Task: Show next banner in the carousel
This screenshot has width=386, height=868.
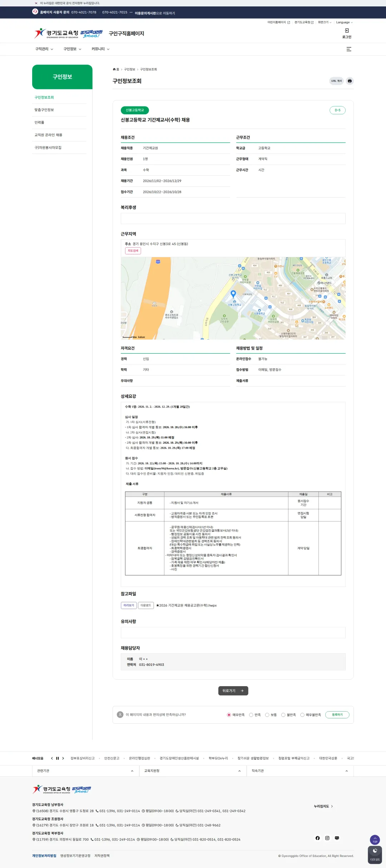Action: pos(63,758)
